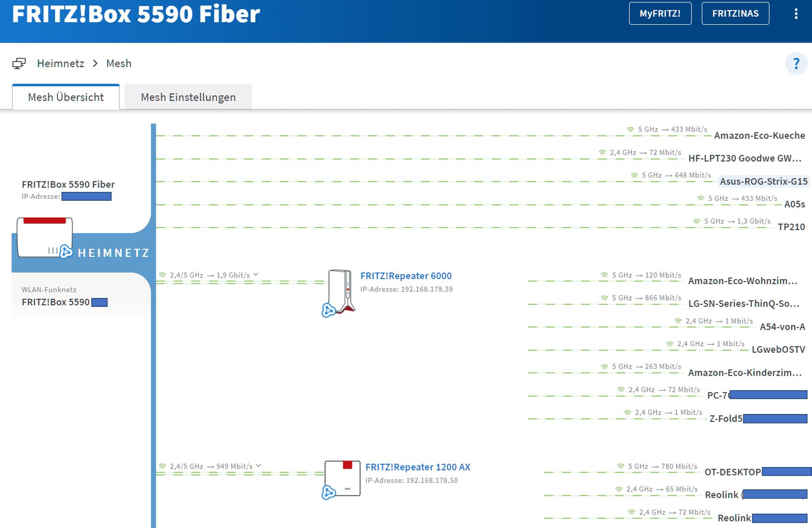Click Wi-Fi icon for Amazon-Eco-Kinderzim 263 Mbit/s

pos(604,366)
